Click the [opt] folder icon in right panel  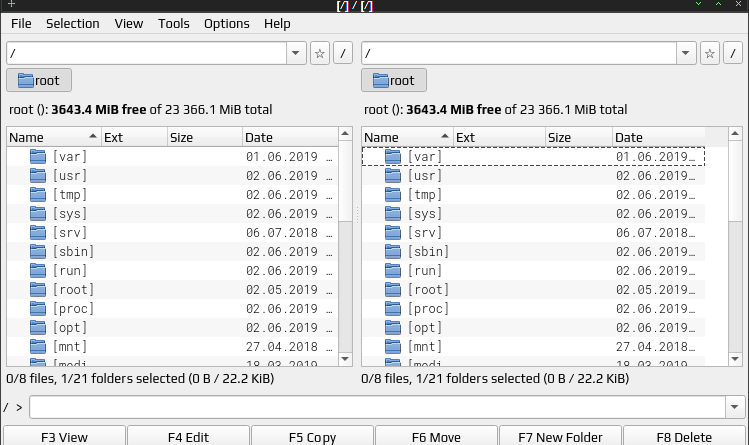coord(394,328)
